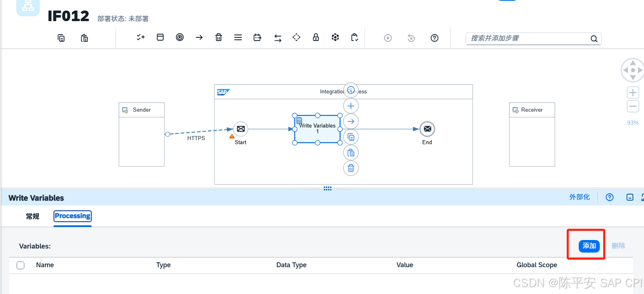This screenshot has height=294, width=644.
Task: Click the IF012 integration flow title
Action: pos(69,16)
